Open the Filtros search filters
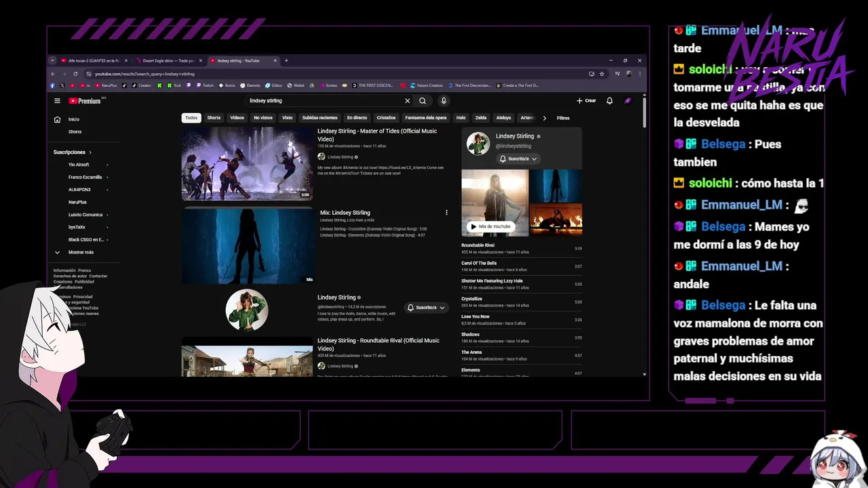Image resolution: width=868 pixels, height=488 pixels. (x=564, y=118)
